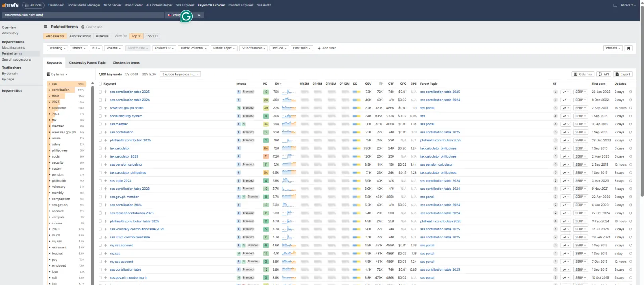Open the Volume filter dropdown
644x285 pixels.
point(114,48)
